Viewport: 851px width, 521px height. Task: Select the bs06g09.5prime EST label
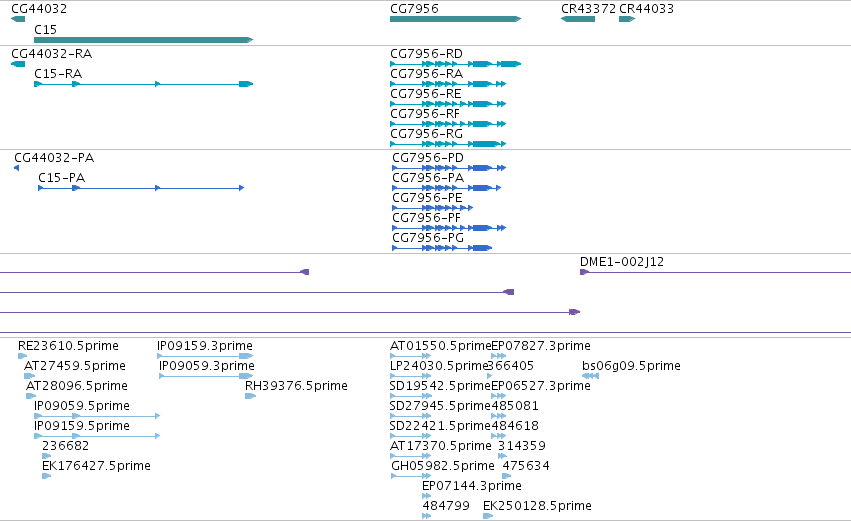[x=631, y=366]
